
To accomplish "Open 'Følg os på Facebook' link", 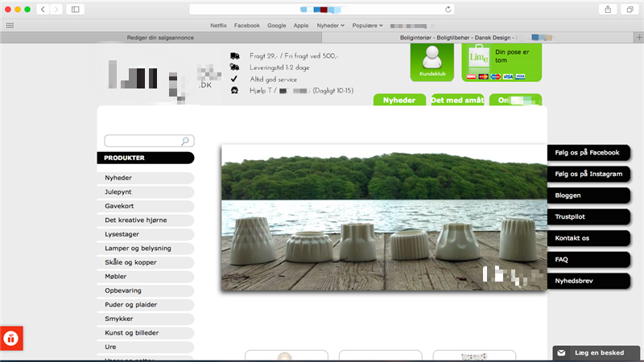I will point(588,152).
